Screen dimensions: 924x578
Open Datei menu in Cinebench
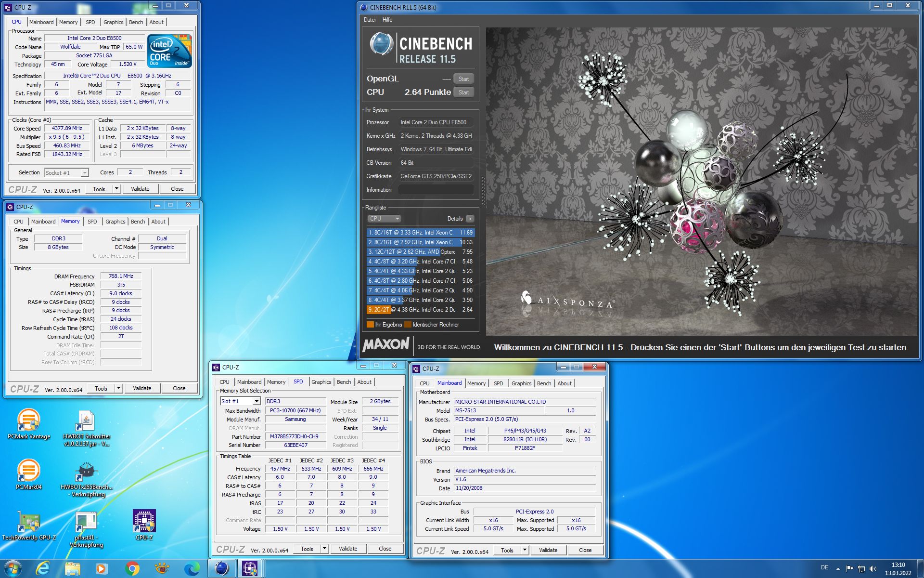coord(370,20)
